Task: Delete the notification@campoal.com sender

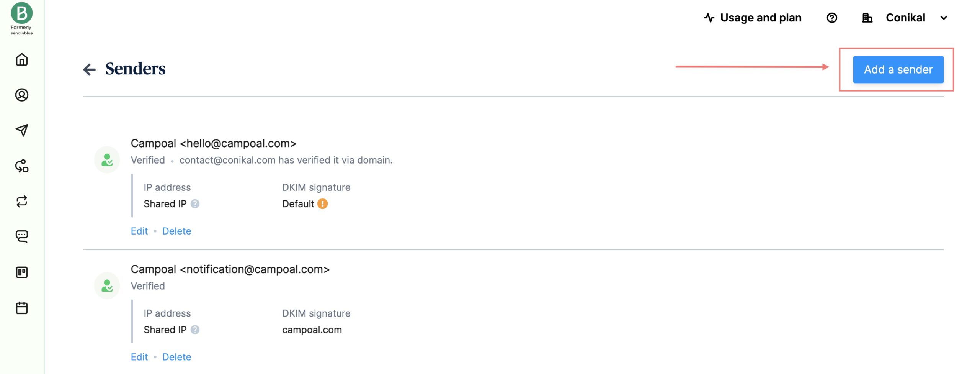Action: 176,357
